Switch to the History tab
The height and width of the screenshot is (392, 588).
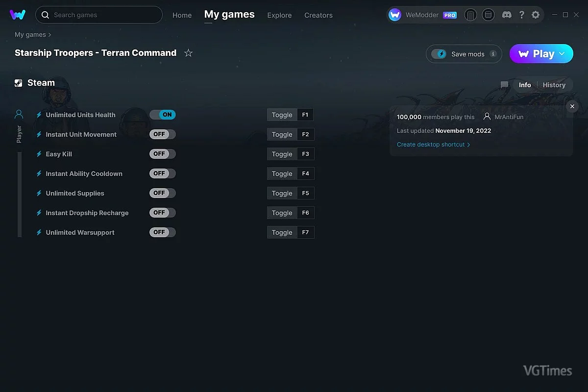pyautogui.click(x=554, y=85)
